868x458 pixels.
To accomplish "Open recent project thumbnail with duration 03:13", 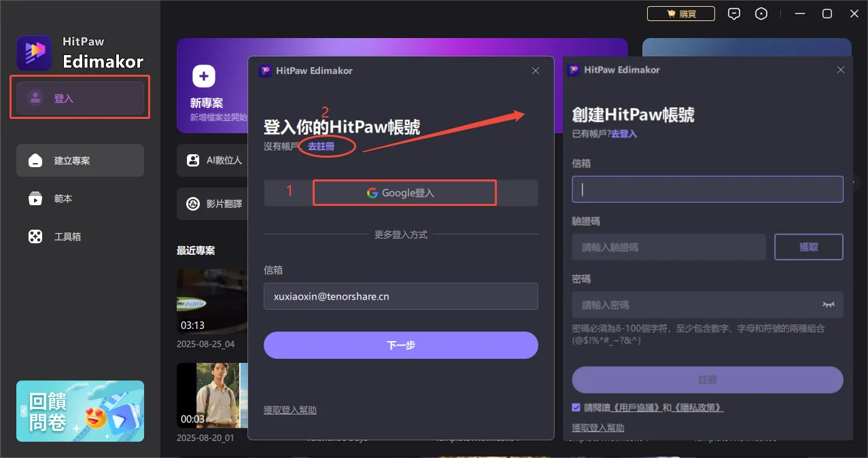I will [x=212, y=301].
